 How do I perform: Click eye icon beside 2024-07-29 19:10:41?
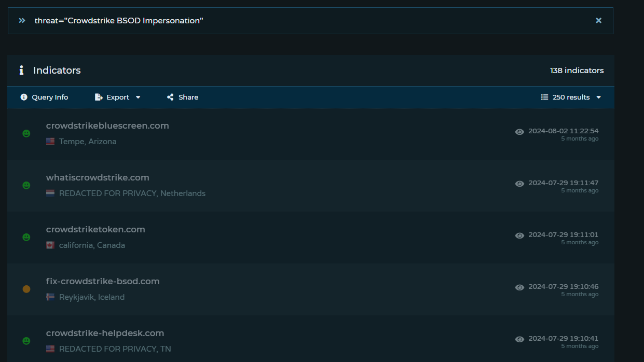click(x=519, y=339)
